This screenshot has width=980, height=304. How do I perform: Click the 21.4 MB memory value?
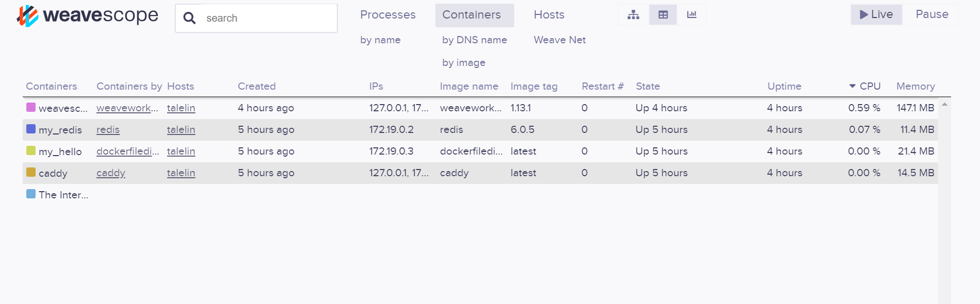click(x=916, y=151)
